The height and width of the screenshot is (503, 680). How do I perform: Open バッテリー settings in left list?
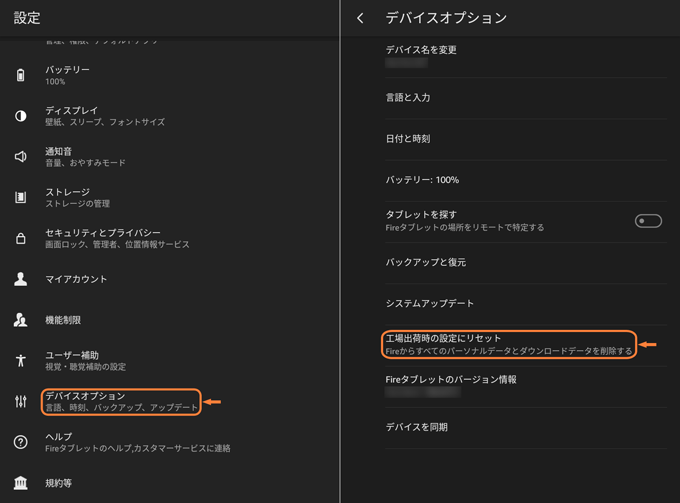click(x=170, y=75)
